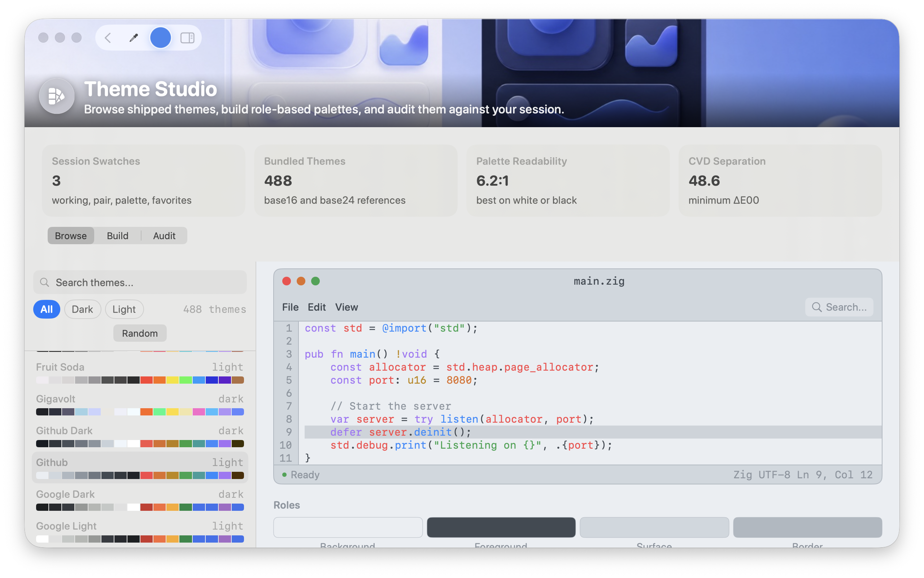Viewport: 924px width, 578px height.
Task: Filter themes by Light
Action: pos(124,309)
